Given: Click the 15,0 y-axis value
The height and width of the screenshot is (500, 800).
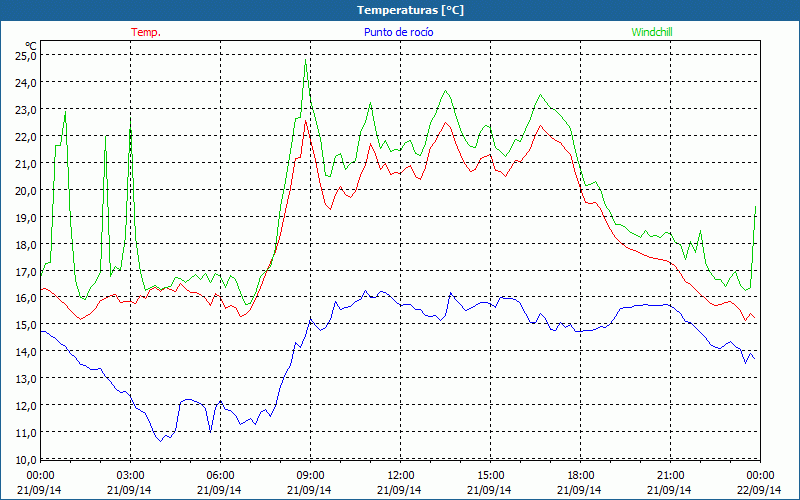Looking at the screenshot, I should click(27, 325).
